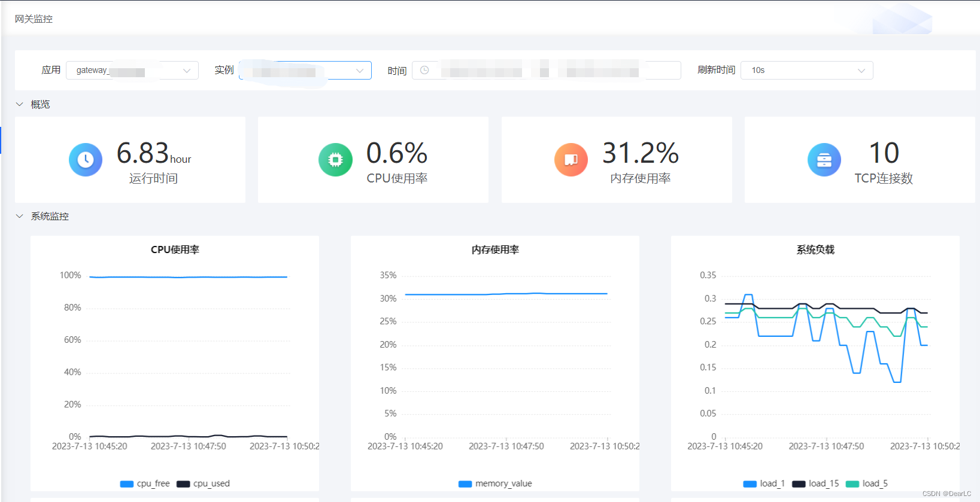
Task: Toggle memory_value legend entry
Action: click(495, 483)
